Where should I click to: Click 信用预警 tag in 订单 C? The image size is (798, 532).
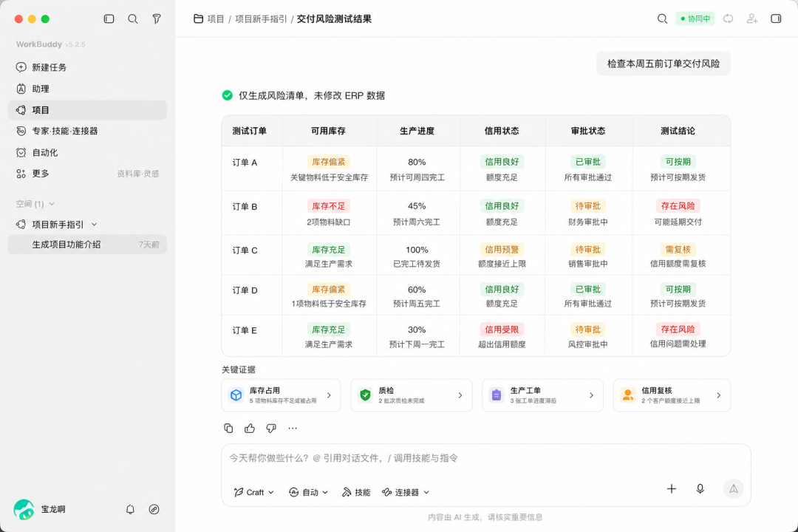[x=502, y=250]
